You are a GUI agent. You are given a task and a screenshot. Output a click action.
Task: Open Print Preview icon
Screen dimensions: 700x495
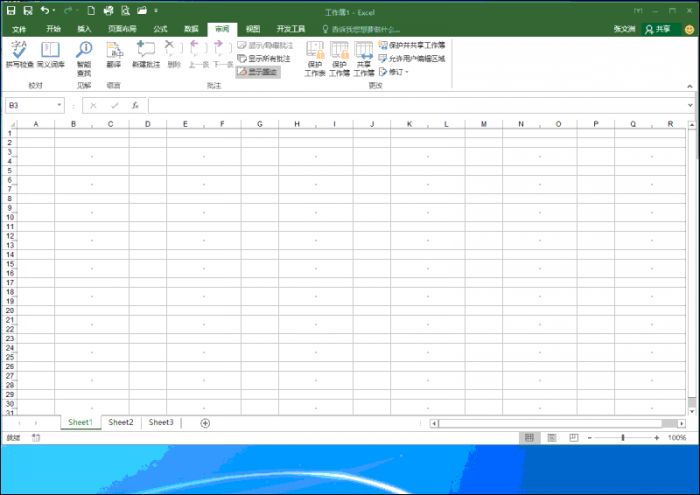pyautogui.click(x=125, y=10)
